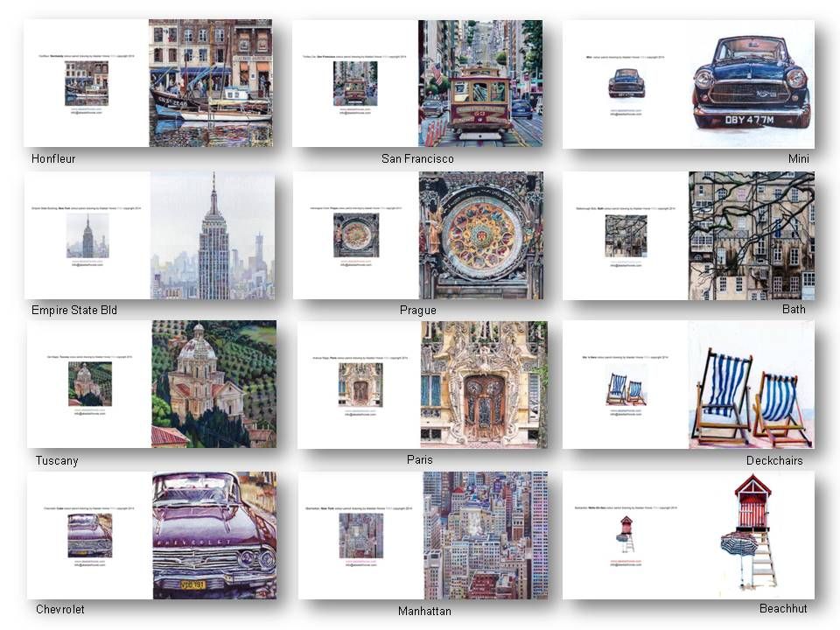Image resolution: width=840 pixels, height=630 pixels.
Task: Click the large Paris ornate doorway image
Action: tap(483, 384)
